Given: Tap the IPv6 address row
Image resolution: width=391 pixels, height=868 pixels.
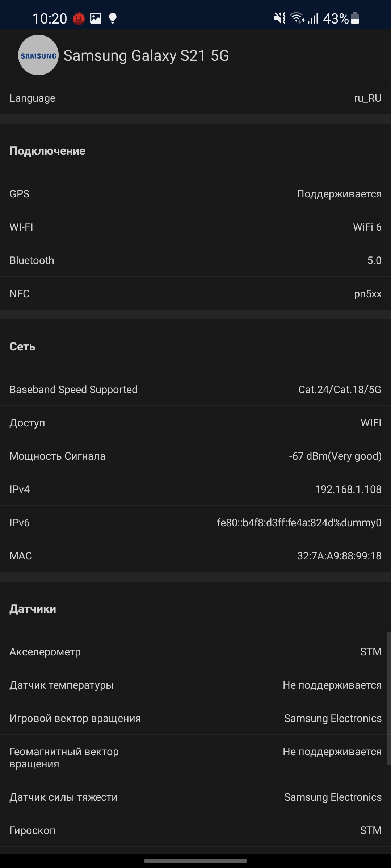Looking at the screenshot, I should (195, 523).
